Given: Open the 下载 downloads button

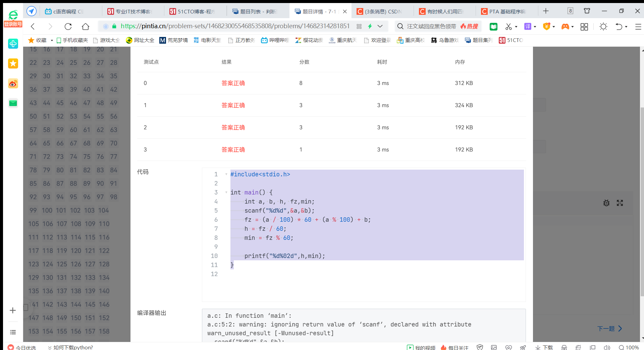Looking at the screenshot, I should click(544, 347).
